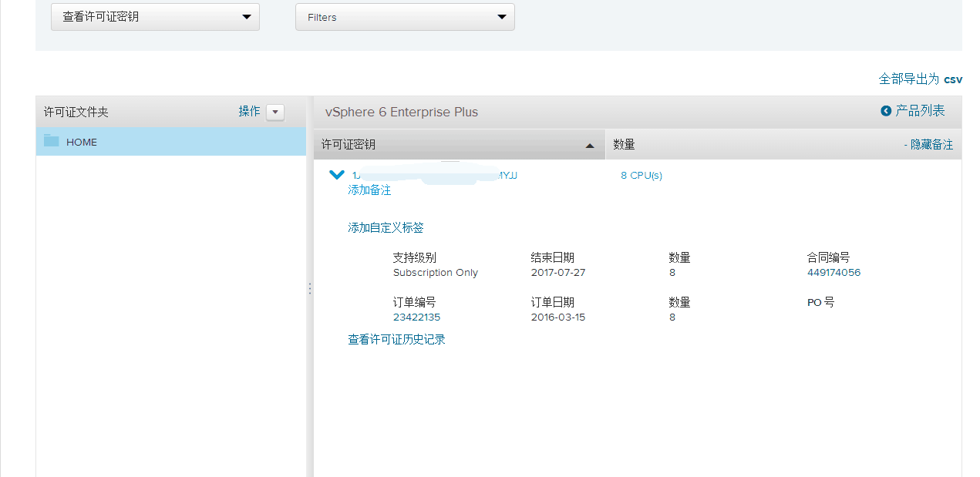Image resolution: width=980 pixels, height=477 pixels.
Task: Open the Filters dropdown
Action: [x=405, y=17]
